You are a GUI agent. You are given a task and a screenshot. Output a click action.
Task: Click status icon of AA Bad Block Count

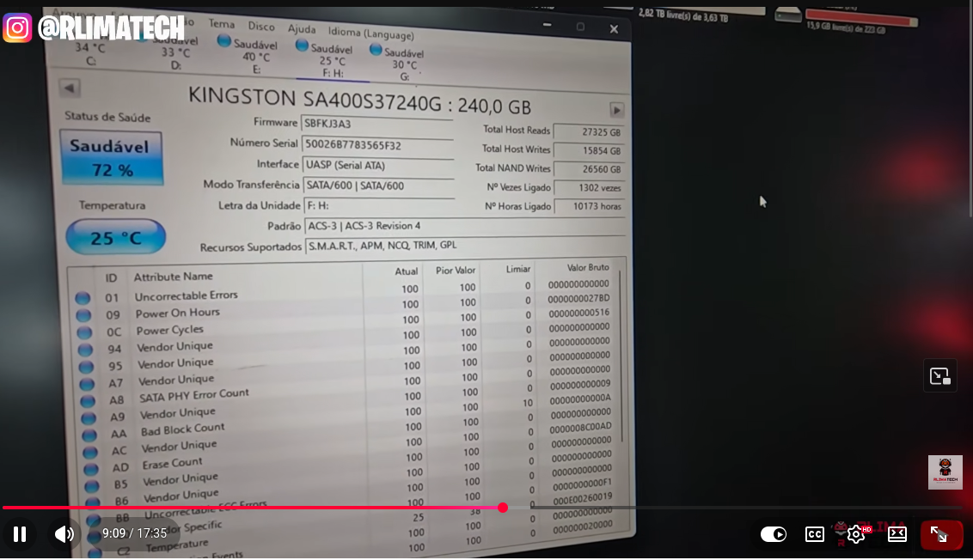pyautogui.click(x=89, y=435)
